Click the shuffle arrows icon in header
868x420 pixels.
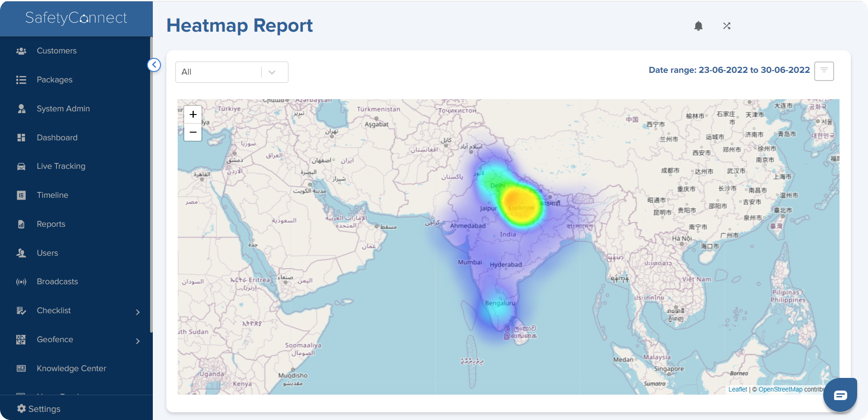(726, 26)
